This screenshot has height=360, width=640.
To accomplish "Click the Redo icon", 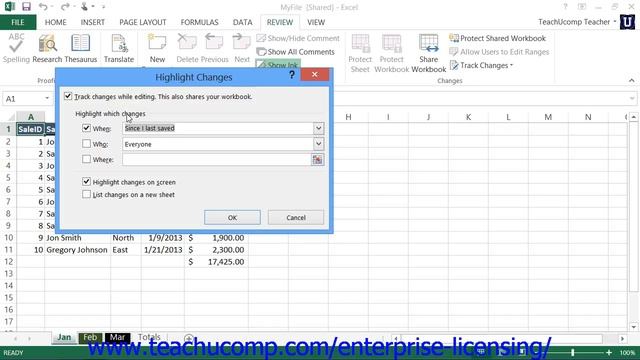I will (64, 7).
